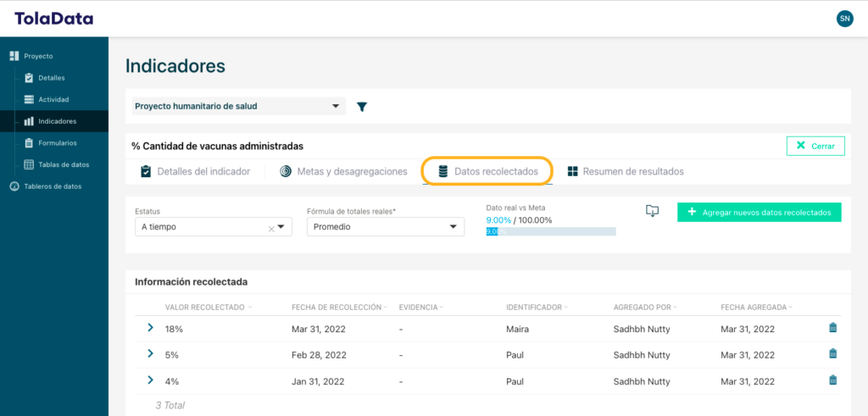
Task: Switch to Detalles del indicador tab
Action: (x=196, y=171)
